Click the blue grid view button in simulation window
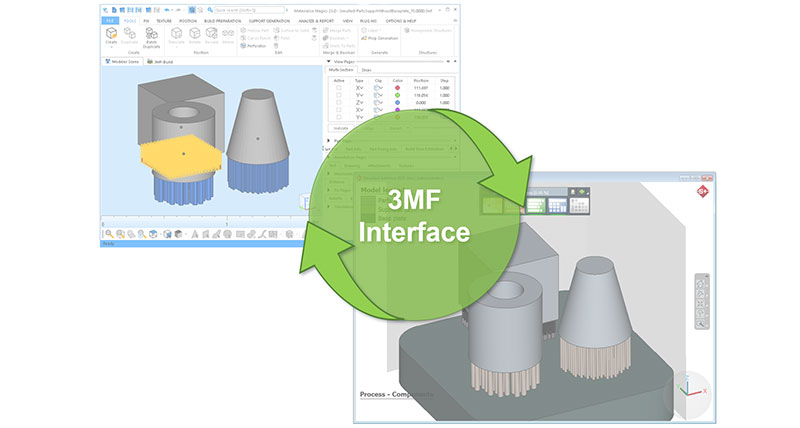This screenshot has width=800, height=428. coord(557,206)
